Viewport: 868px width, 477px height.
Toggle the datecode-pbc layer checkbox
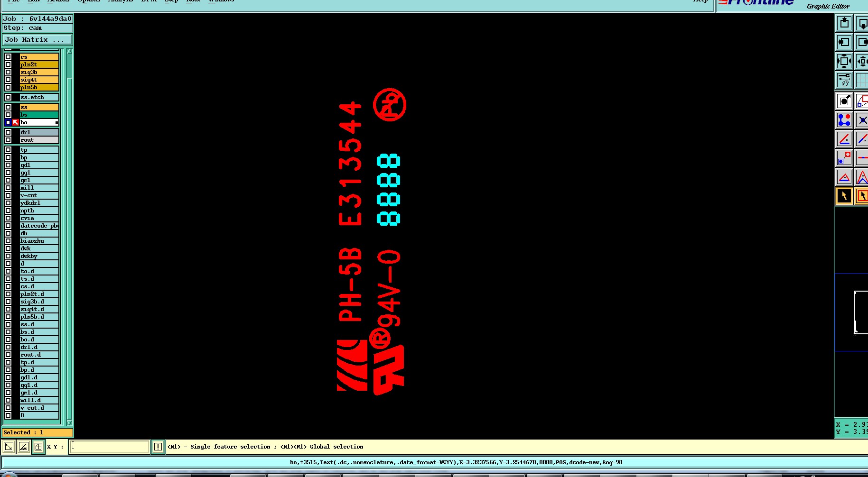(x=8, y=226)
